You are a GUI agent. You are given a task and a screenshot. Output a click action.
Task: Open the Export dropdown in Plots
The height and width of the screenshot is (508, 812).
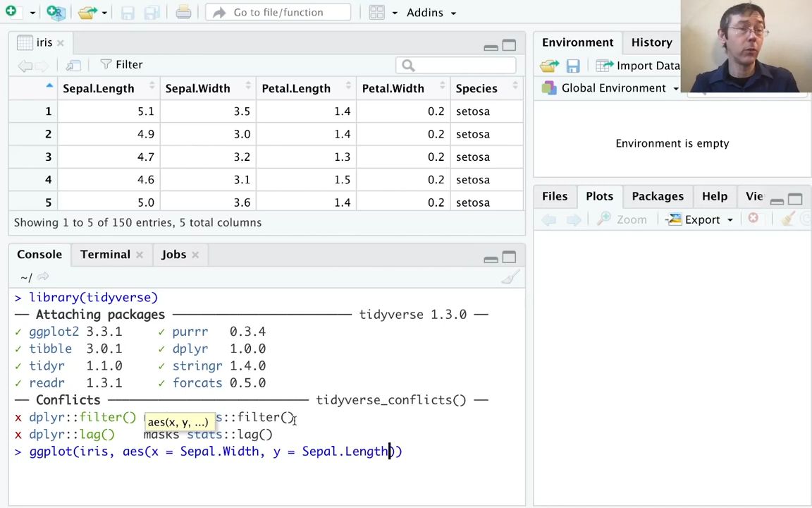(x=701, y=219)
